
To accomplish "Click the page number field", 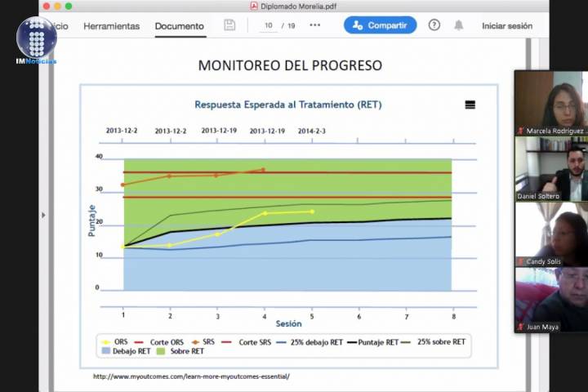I will [268, 25].
